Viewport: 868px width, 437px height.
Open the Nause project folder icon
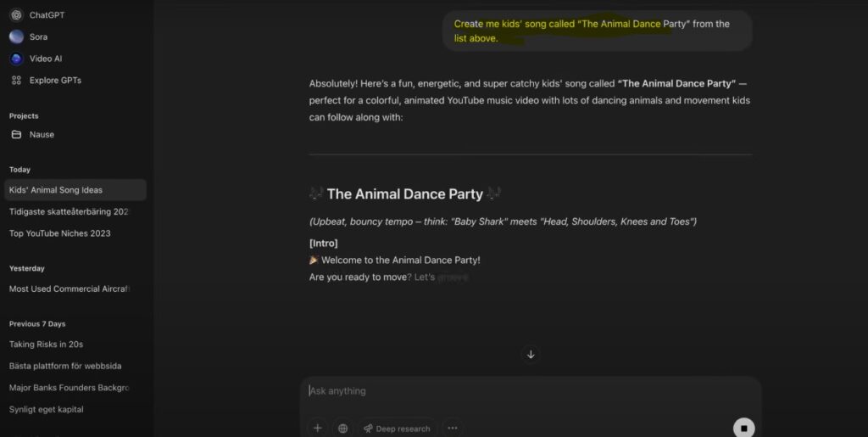[x=16, y=134]
